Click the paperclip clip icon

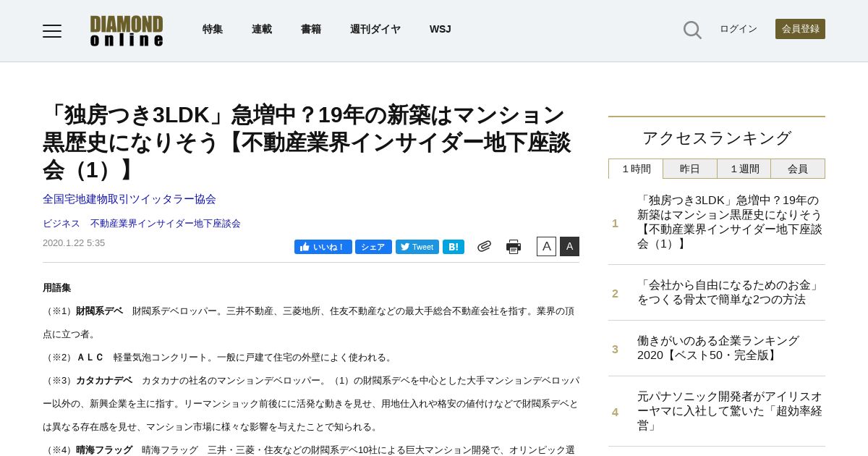tap(484, 247)
